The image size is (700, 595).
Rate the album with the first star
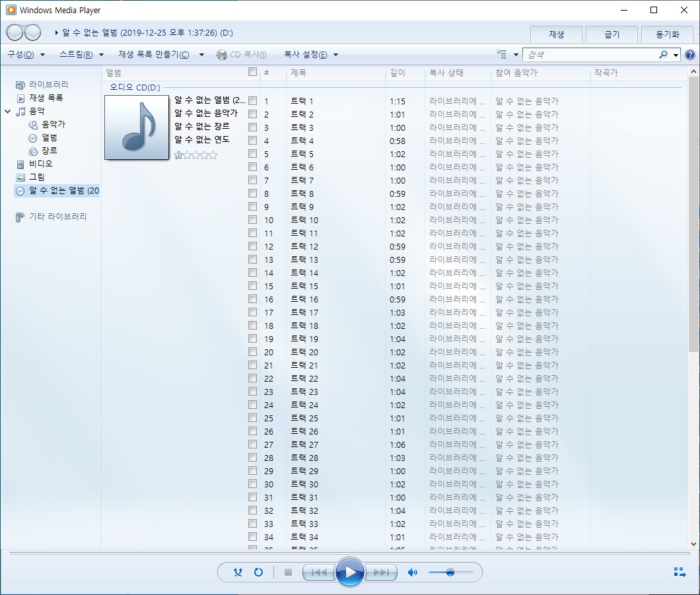pos(178,155)
